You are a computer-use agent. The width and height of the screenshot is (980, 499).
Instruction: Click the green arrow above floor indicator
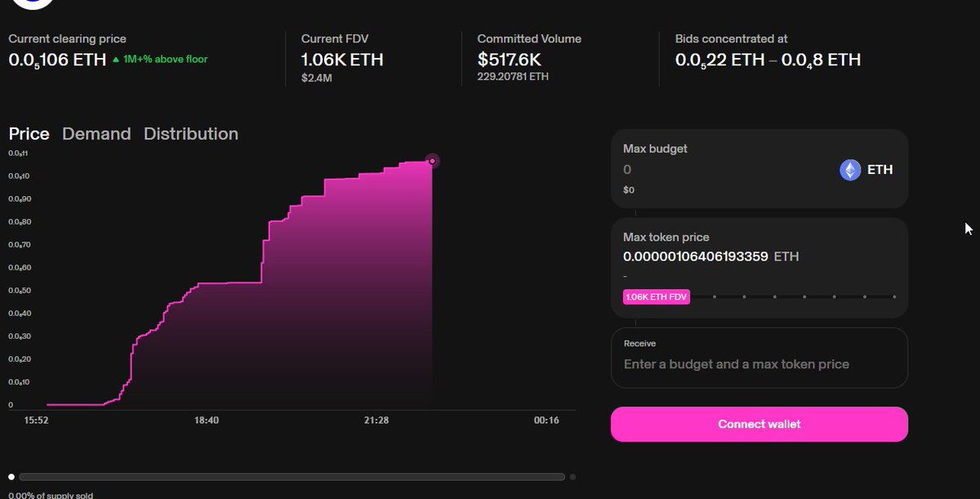pyautogui.click(x=116, y=60)
